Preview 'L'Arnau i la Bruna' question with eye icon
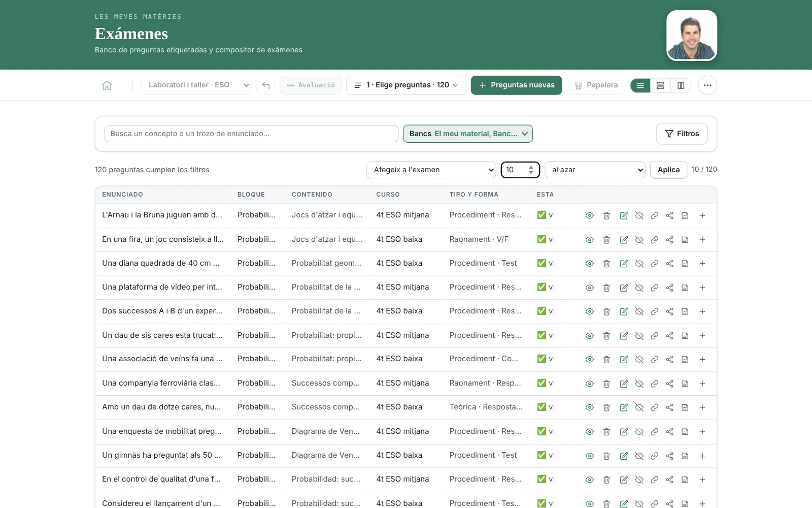Screen dimensions: 812x508 tap(590, 215)
